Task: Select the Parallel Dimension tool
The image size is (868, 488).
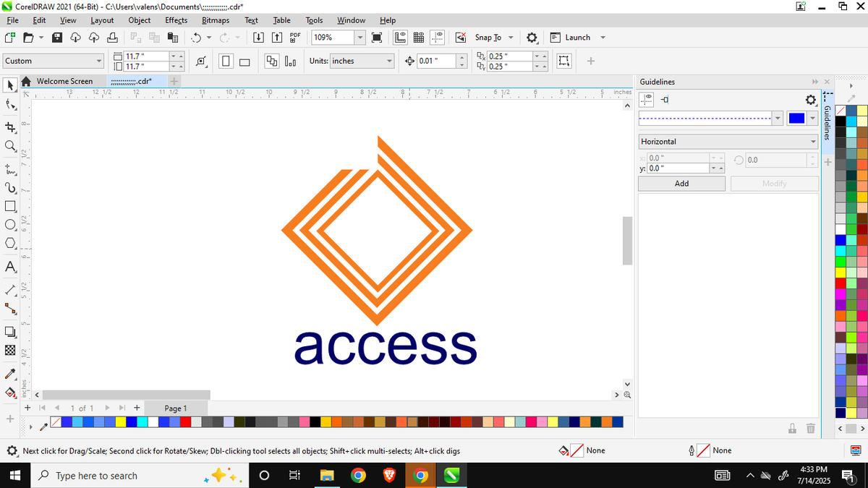Action: click(x=10, y=289)
